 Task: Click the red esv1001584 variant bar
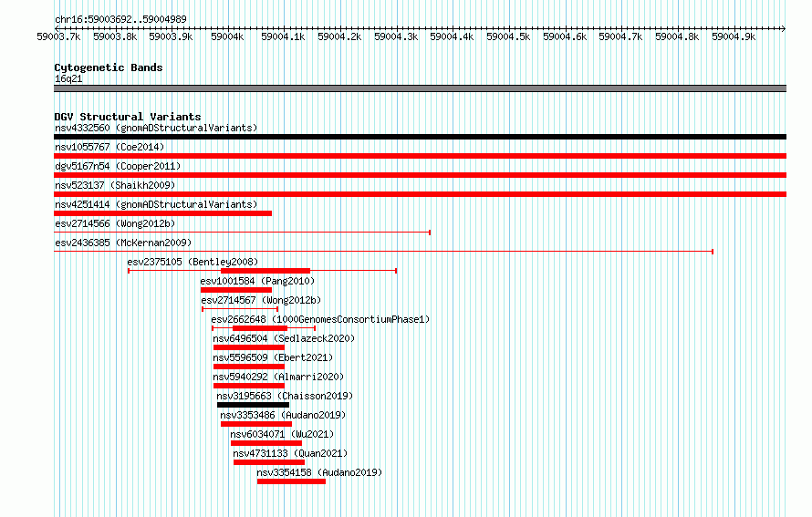(236, 290)
